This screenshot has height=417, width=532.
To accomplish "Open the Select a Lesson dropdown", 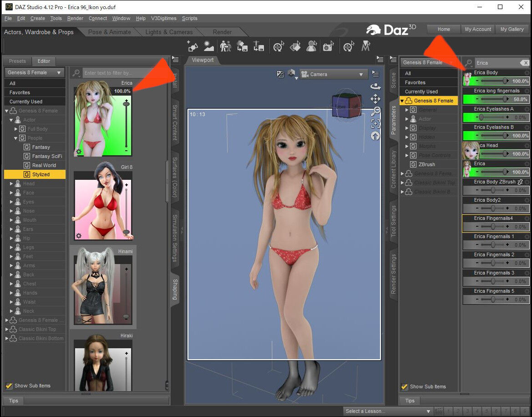I will [387, 411].
